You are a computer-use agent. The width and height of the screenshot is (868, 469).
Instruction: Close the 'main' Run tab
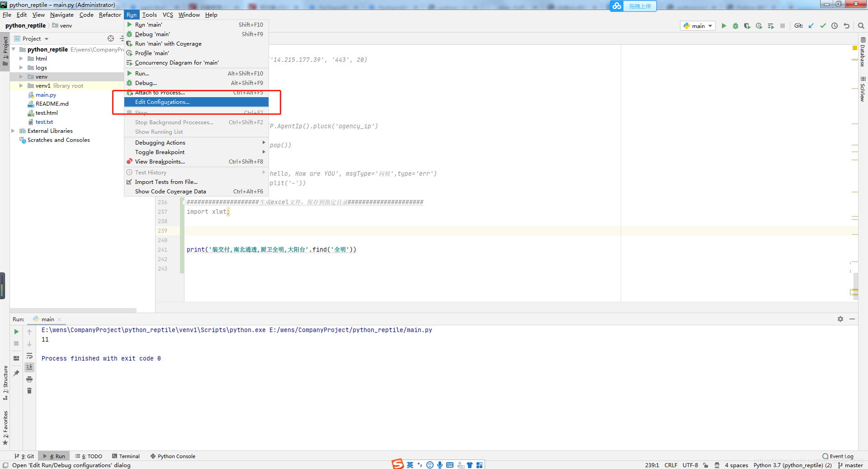59,319
